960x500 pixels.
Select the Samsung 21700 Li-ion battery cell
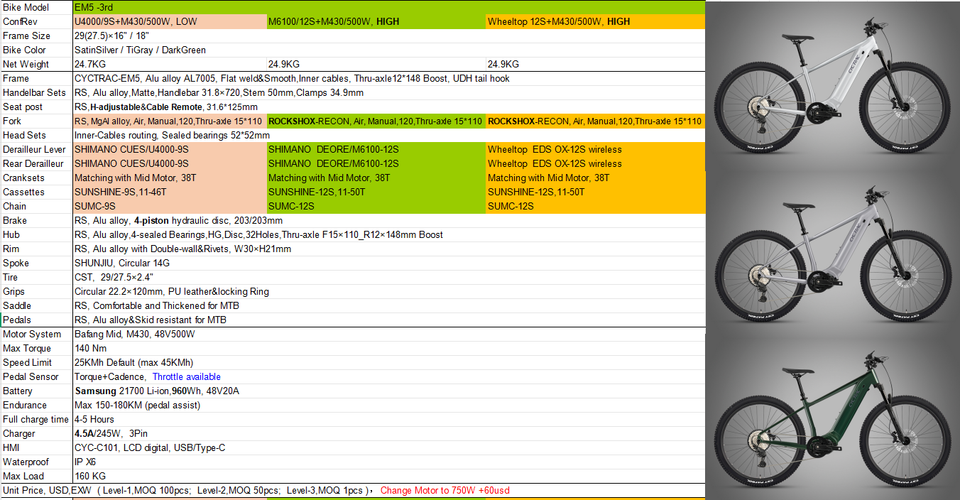tap(389, 391)
